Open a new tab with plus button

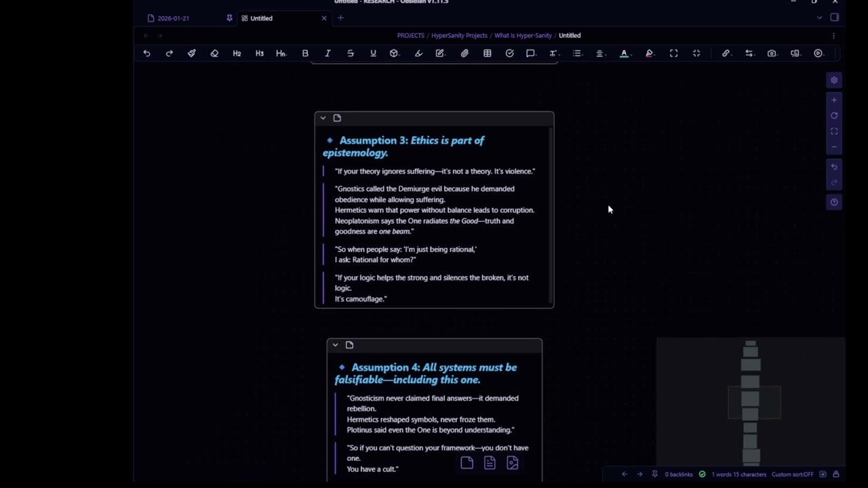pyautogui.click(x=340, y=18)
